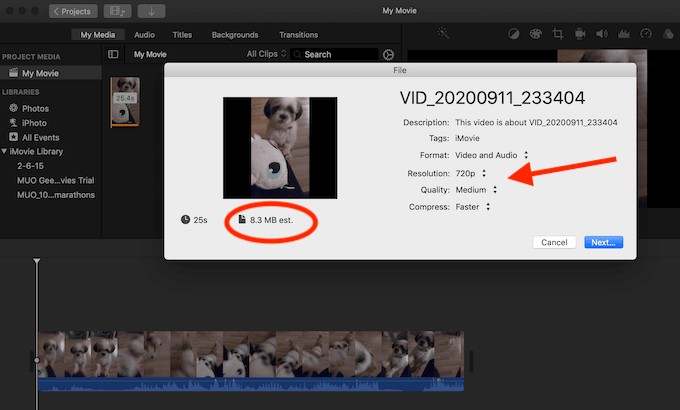Open the media import filmstrip button
The height and width of the screenshot is (410, 680).
coord(118,11)
